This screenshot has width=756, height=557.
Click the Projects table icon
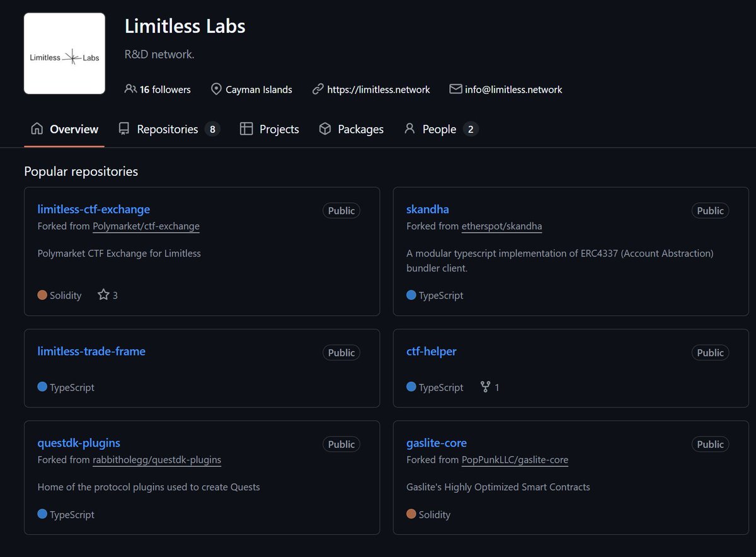(246, 129)
